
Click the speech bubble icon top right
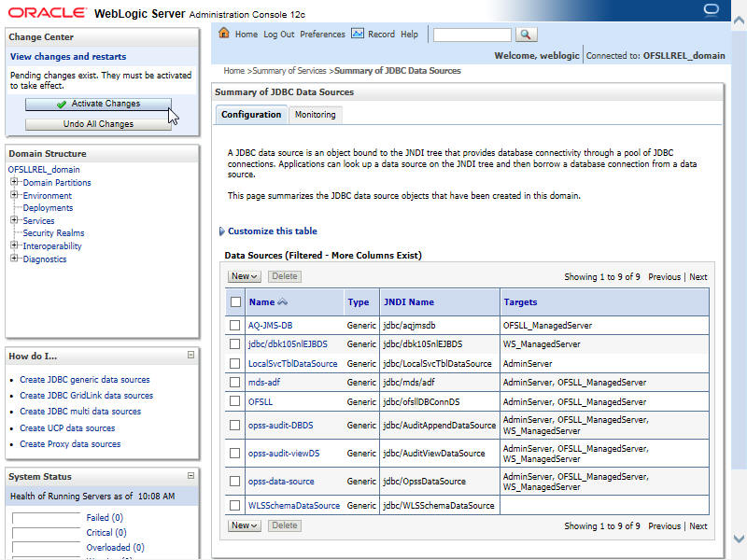(711, 10)
